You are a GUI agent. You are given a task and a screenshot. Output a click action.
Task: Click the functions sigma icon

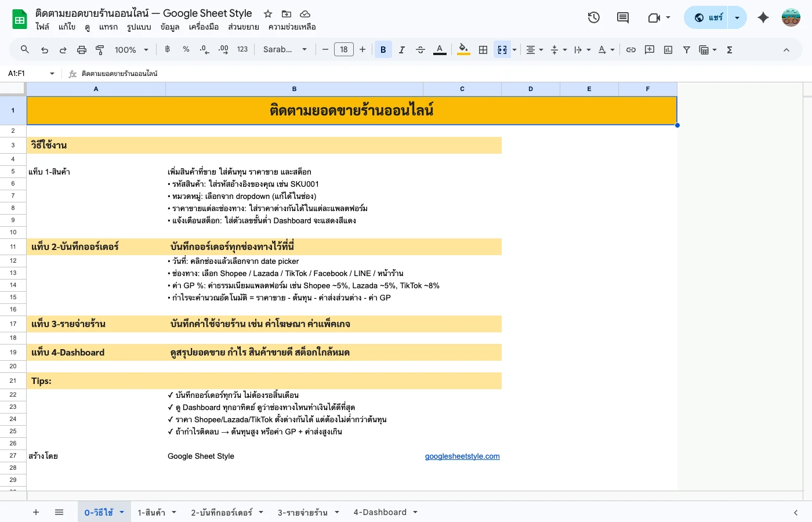[730, 50]
